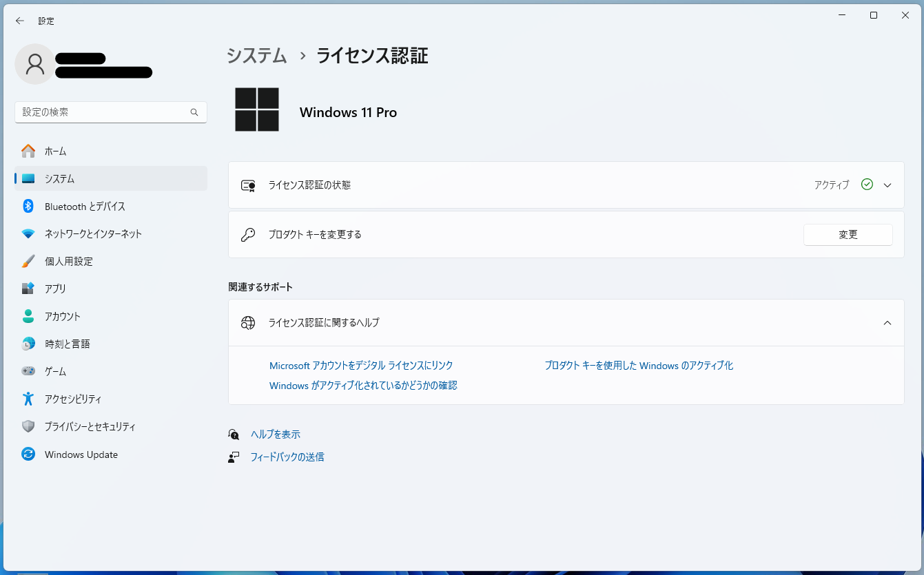The image size is (924, 575).
Task: Click the back arrow icon
Action: [x=20, y=21]
